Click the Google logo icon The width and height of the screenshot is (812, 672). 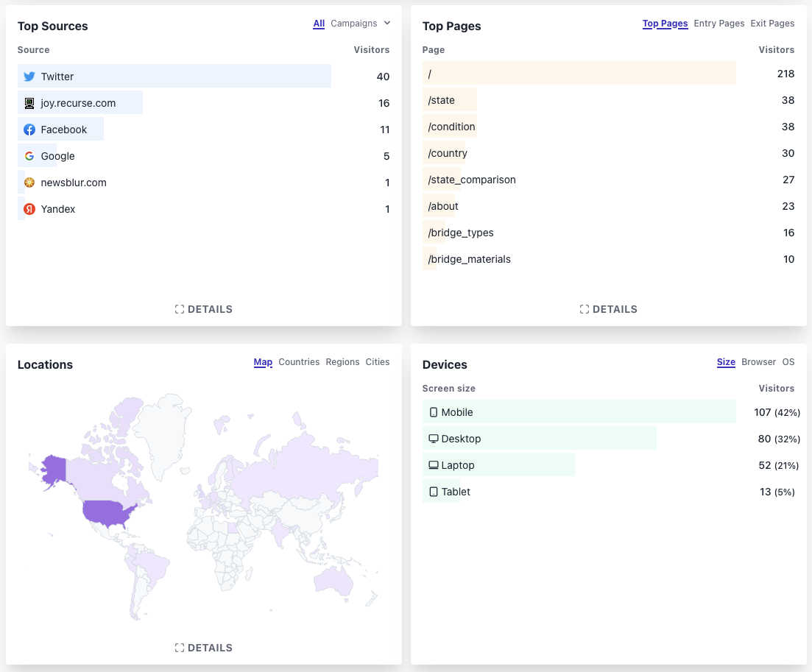(29, 156)
